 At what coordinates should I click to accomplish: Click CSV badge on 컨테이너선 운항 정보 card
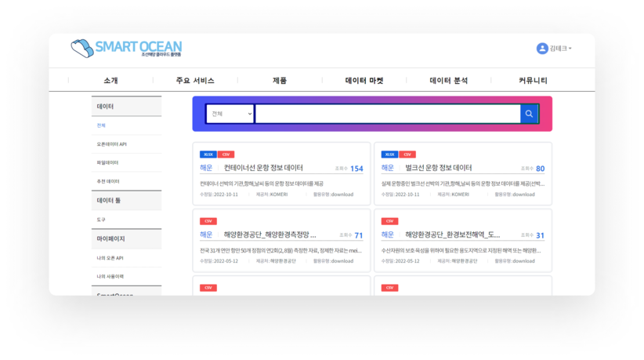tap(226, 155)
